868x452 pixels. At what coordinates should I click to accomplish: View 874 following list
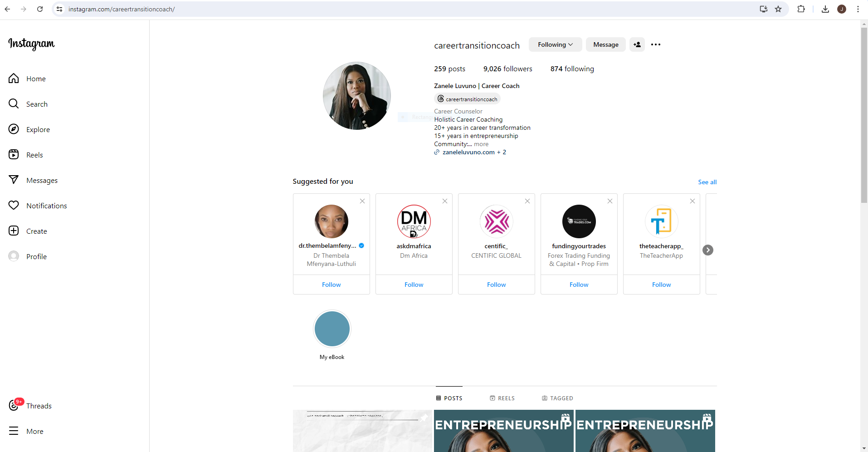572,69
